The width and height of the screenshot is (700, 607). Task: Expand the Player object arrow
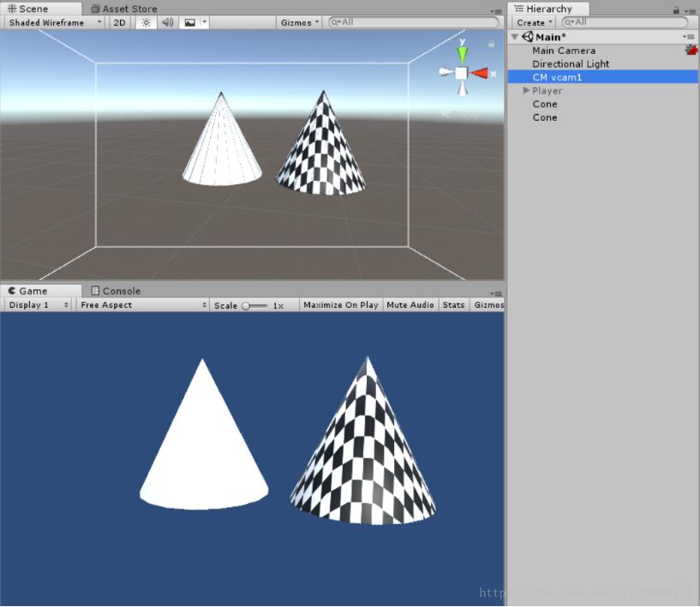526,91
